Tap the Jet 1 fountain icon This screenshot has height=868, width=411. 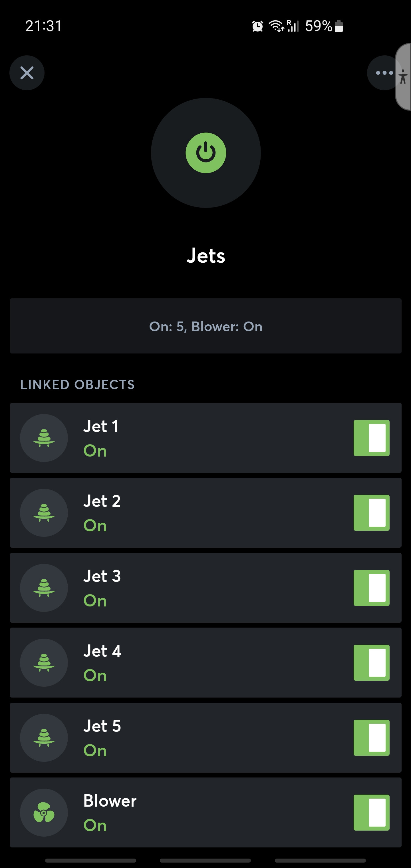44,438
